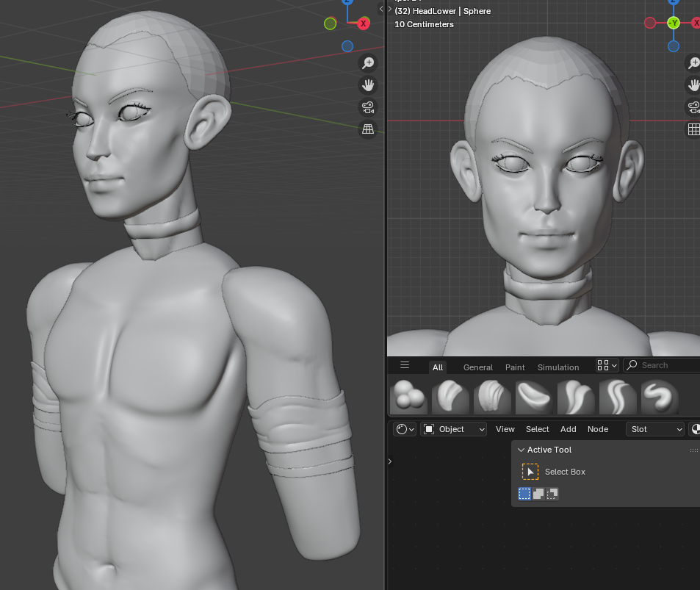Switch to the Paint tab in asset shelf

[x=515, y=367]
